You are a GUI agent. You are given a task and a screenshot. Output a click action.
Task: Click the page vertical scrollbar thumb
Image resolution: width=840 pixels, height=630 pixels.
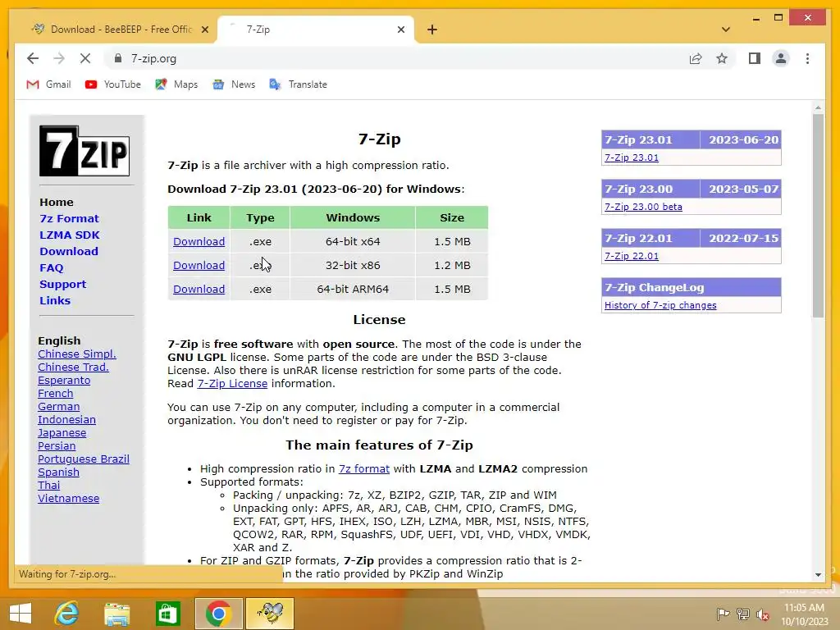click(818, 216)
